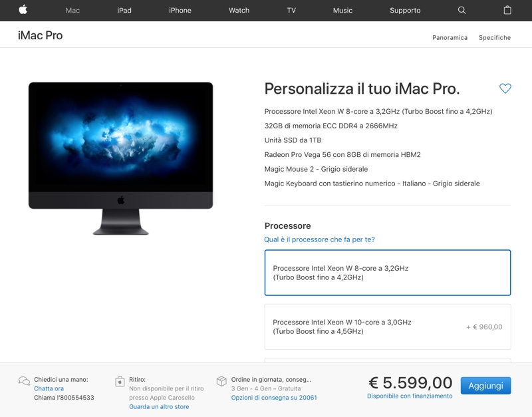Switch to the Specifiche tab
This screenshot has width=532, height=417.
(x=495, y=38)
